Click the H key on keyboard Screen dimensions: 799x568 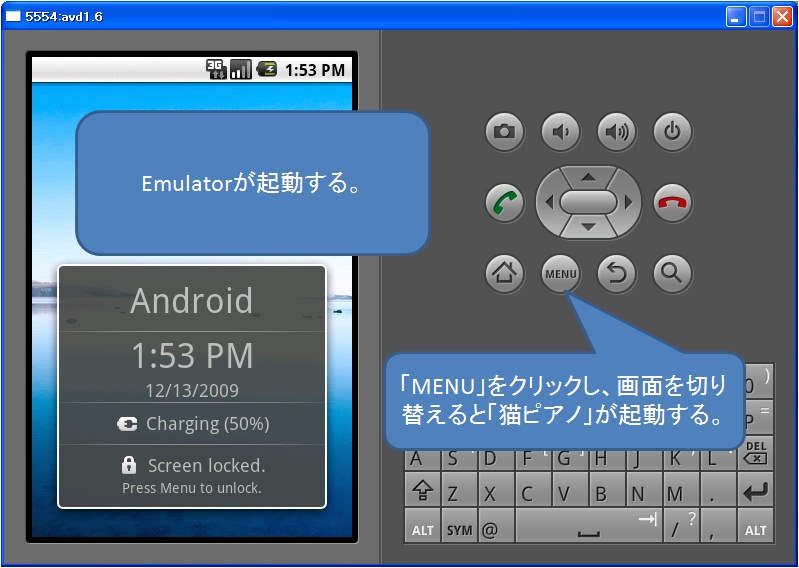point(607,459)
